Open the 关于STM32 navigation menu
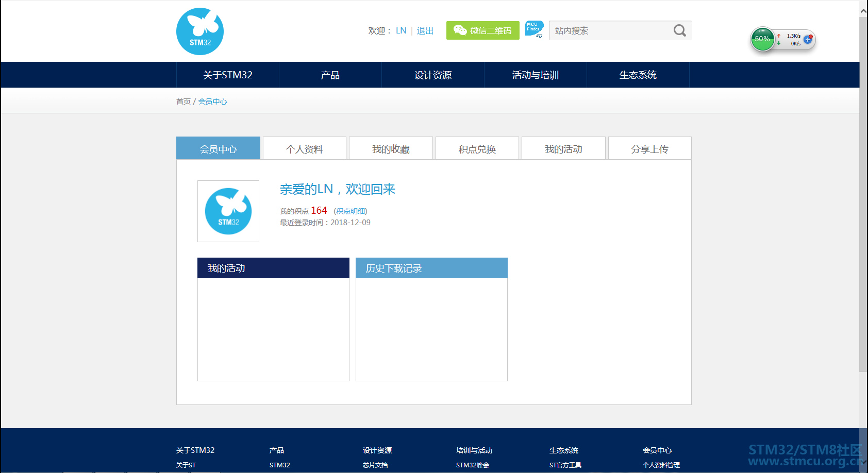The width and height of the screenshot is (868, 473). pos(228,75)
